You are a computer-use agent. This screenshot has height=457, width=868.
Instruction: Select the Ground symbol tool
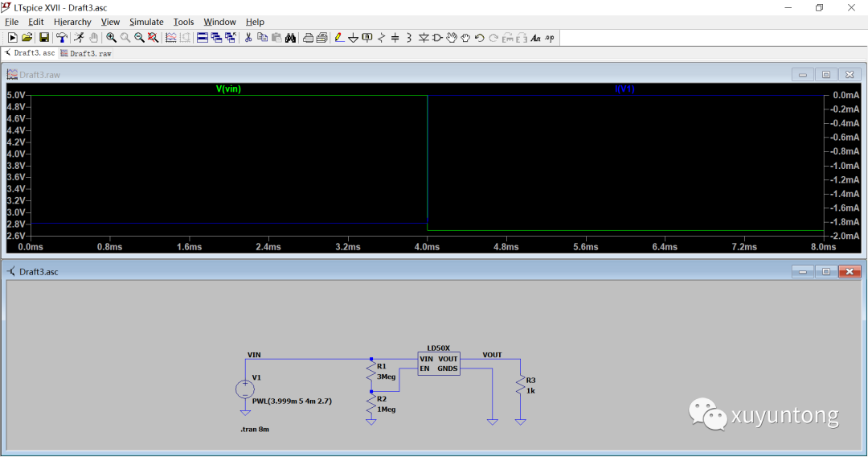point(353,38)
